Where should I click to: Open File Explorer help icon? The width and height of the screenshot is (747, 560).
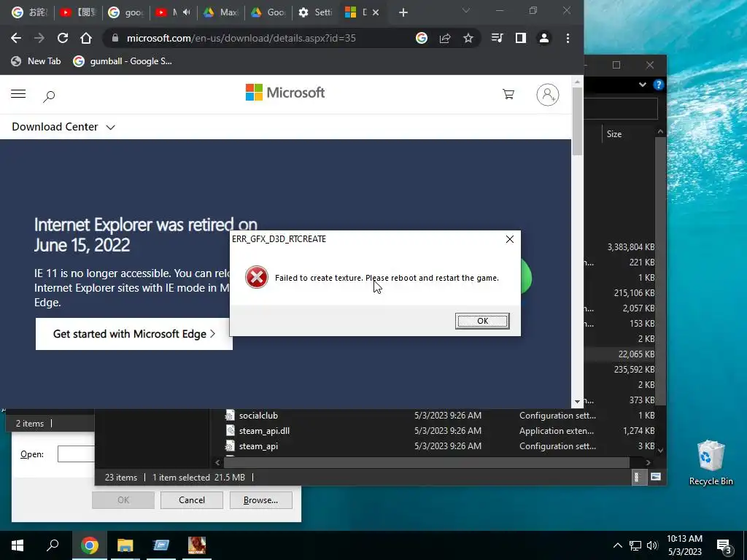[x=659, y=85]
